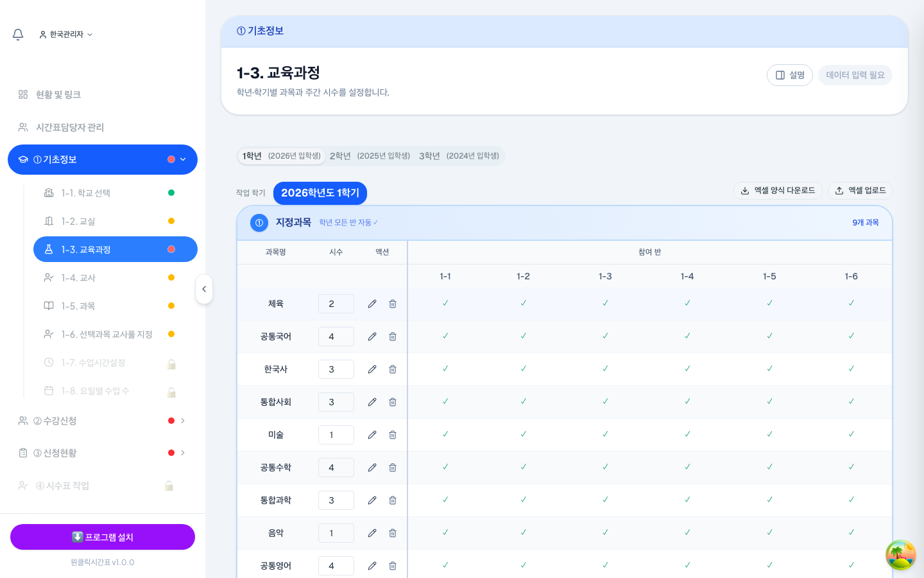Edit the 미술 subject pencil icon
924x578 pixels.
[x=372, y=435]
